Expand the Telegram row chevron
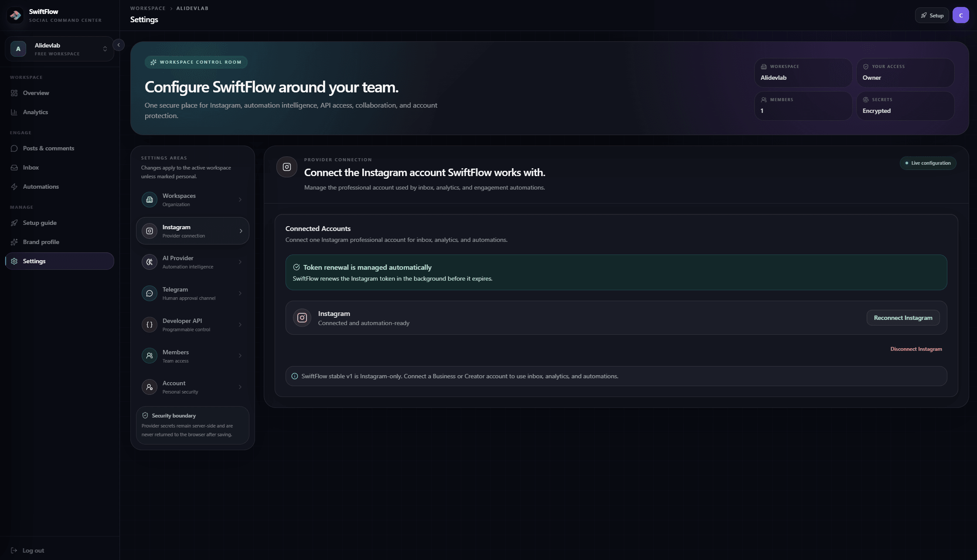The image size is (977, 560). 240,293
